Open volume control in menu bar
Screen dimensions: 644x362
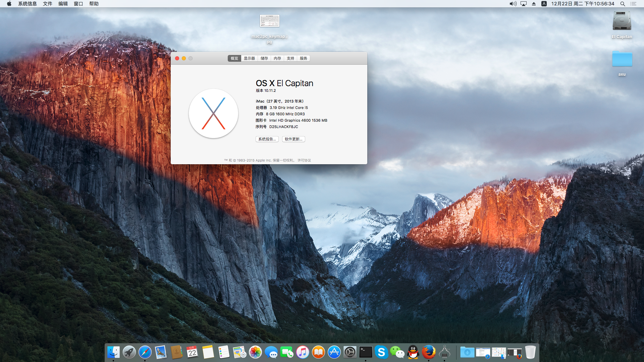[x=513, y=4]
